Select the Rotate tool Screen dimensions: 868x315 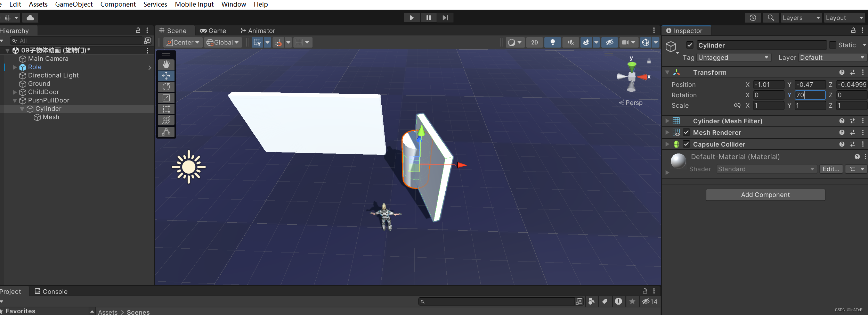pos(166,86)
